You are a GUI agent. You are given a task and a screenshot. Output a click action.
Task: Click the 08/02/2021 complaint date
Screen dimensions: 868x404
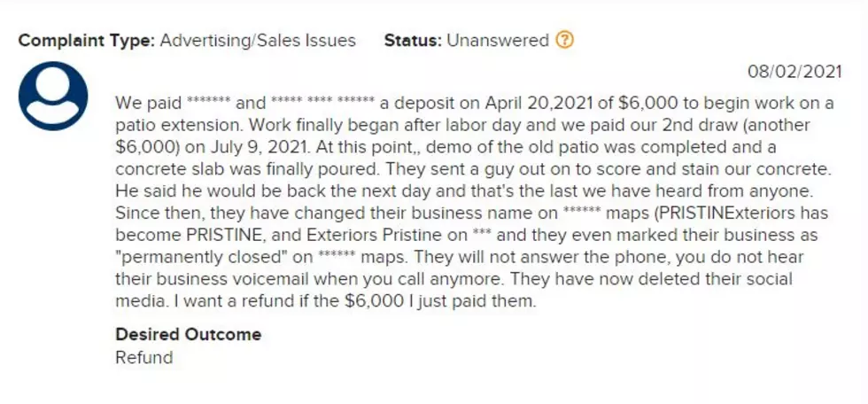click(x=794, y=72)
